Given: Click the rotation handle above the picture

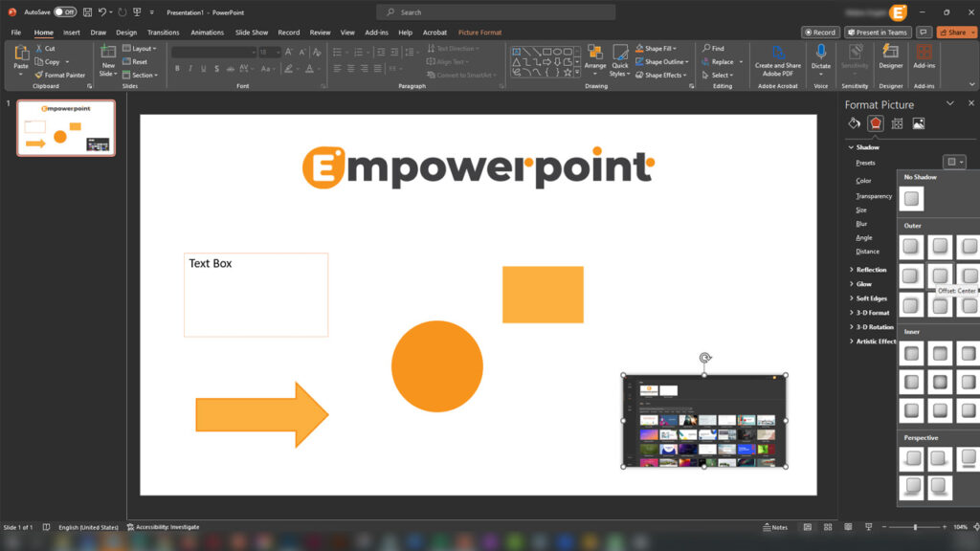Looking at the screenshot, I should pyautogui.click(x=705, y=358).
